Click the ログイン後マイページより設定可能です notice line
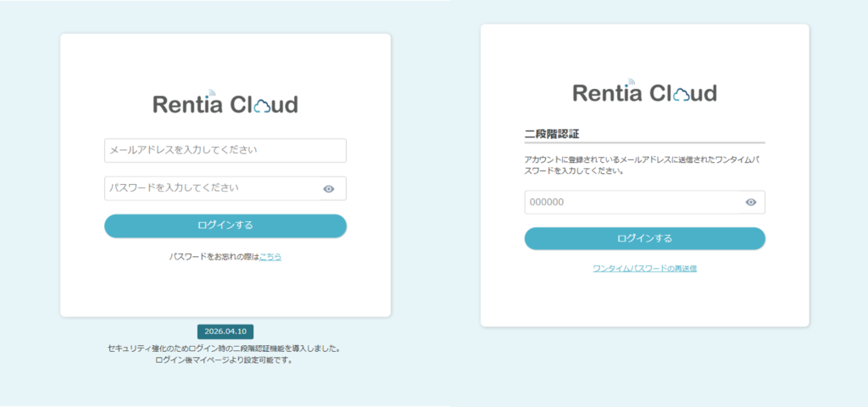Screen dimensions: 868x407 [225, 360]
